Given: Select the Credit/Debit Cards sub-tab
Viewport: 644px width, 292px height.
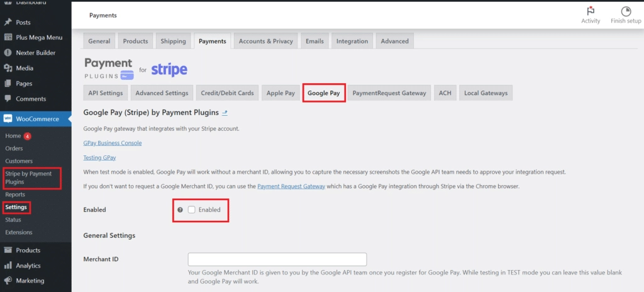Looking at the screenshot, I should click(x=227, y=93).
